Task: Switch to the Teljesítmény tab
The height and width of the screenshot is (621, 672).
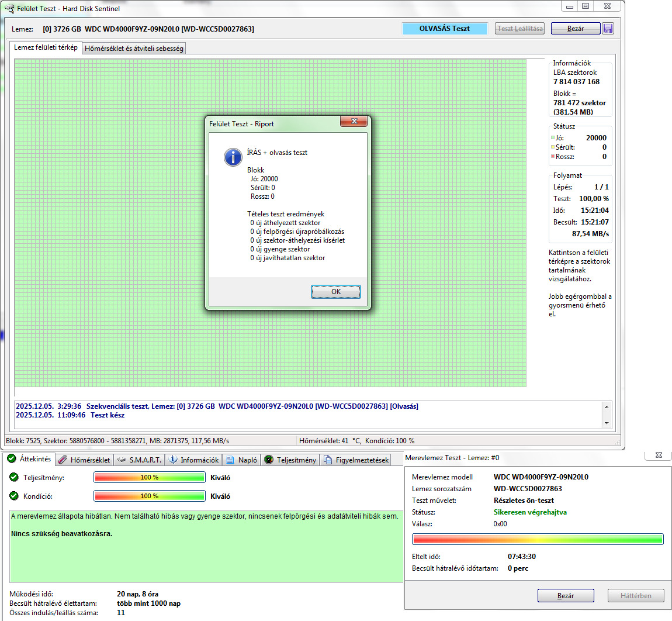Action: 290,460
